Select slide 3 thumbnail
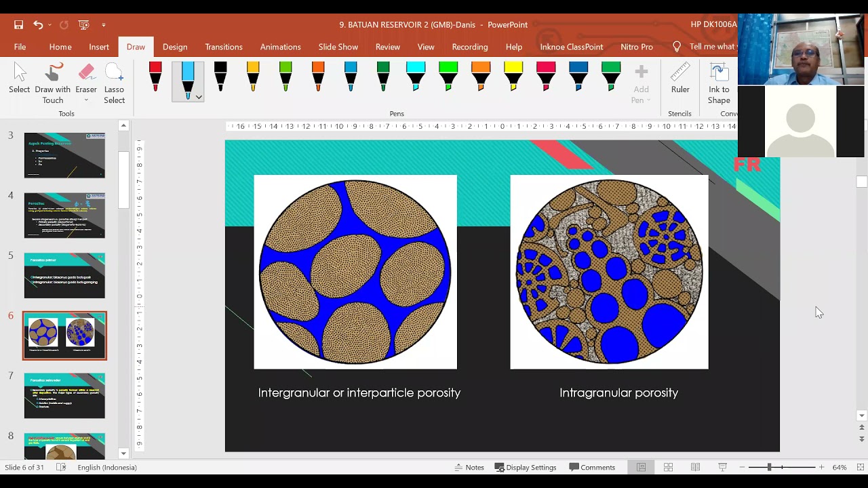The height and width of the screenshot is (488, 868). 64,155
